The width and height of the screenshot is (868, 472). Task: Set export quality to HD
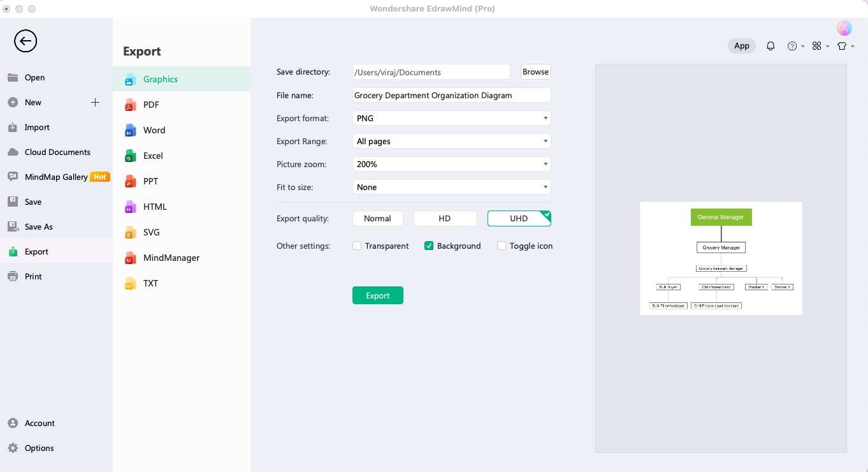[x=445, y=218]
